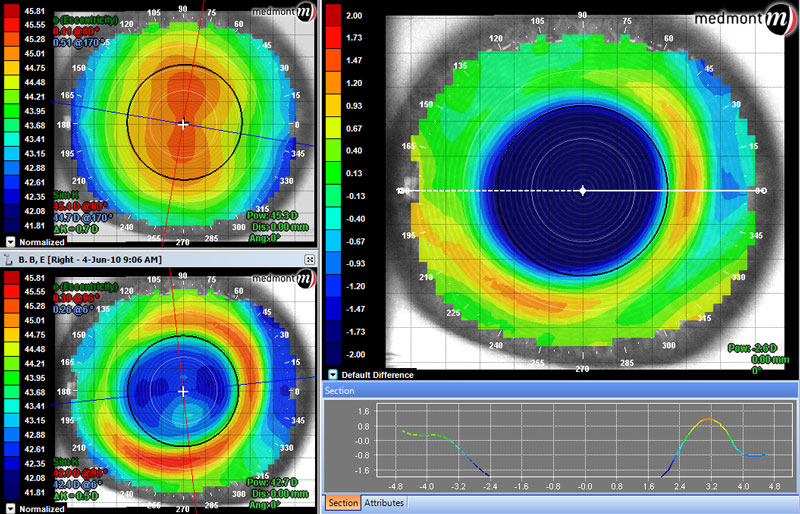Click the Sim K label on top-left map
The height and width of the screenshot is (514, 800).
(x=65, y=195)
